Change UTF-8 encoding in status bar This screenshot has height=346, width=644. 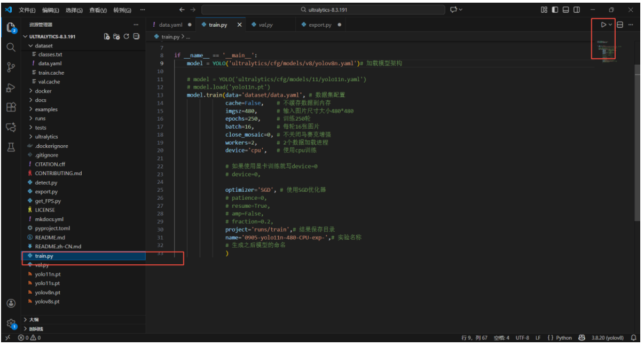(x=522, y=337)
